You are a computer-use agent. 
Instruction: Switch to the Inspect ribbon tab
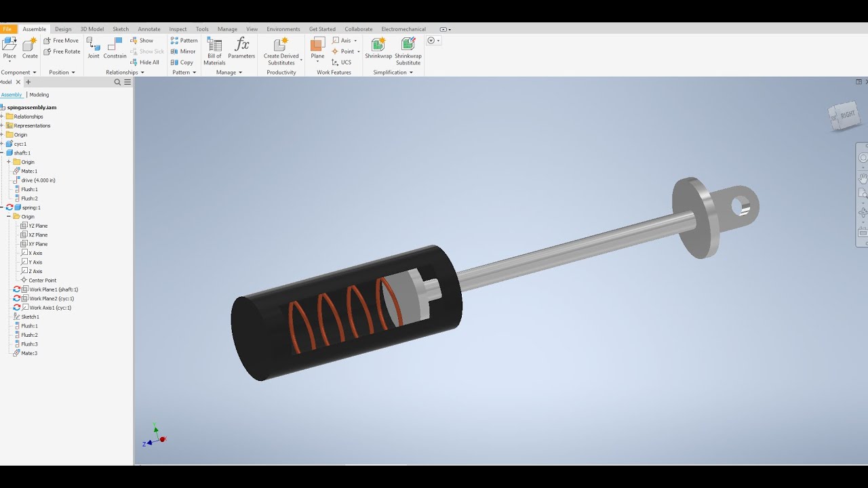(x=178, y=29)
